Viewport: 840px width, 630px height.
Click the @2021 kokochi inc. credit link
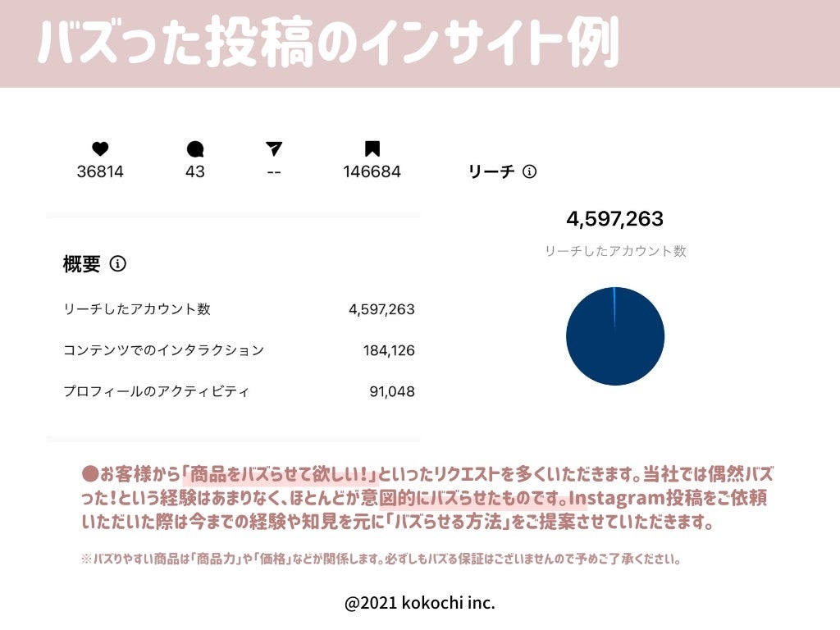419,602
